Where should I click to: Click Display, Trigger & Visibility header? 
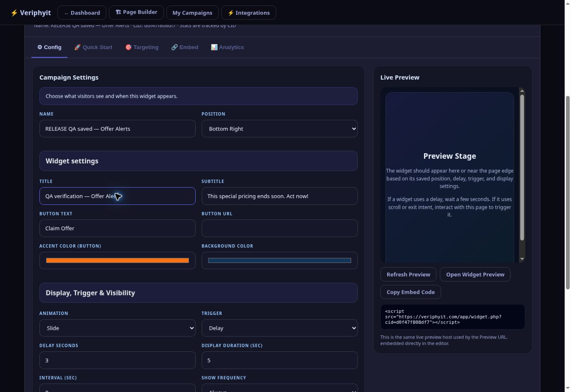point(198,293)
